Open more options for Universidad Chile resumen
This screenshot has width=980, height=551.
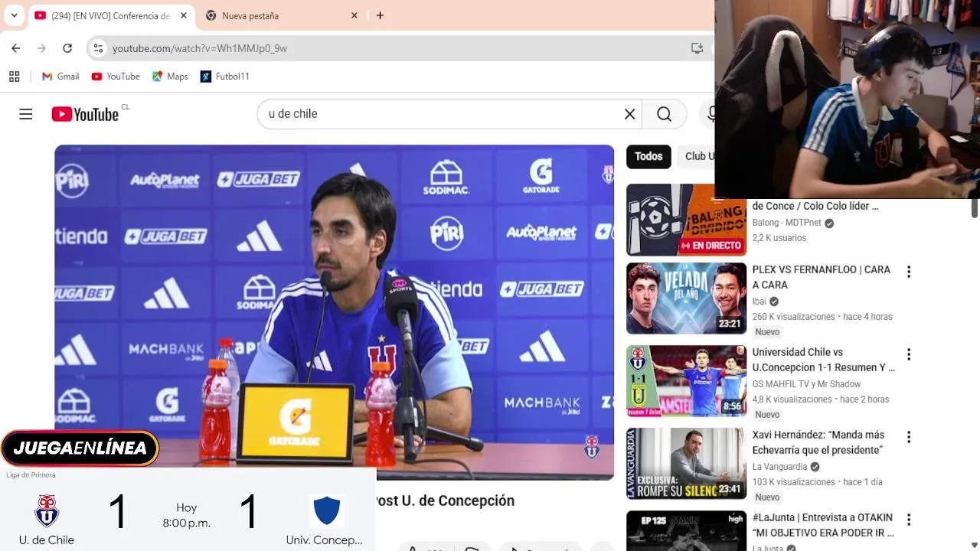point(909,354)
